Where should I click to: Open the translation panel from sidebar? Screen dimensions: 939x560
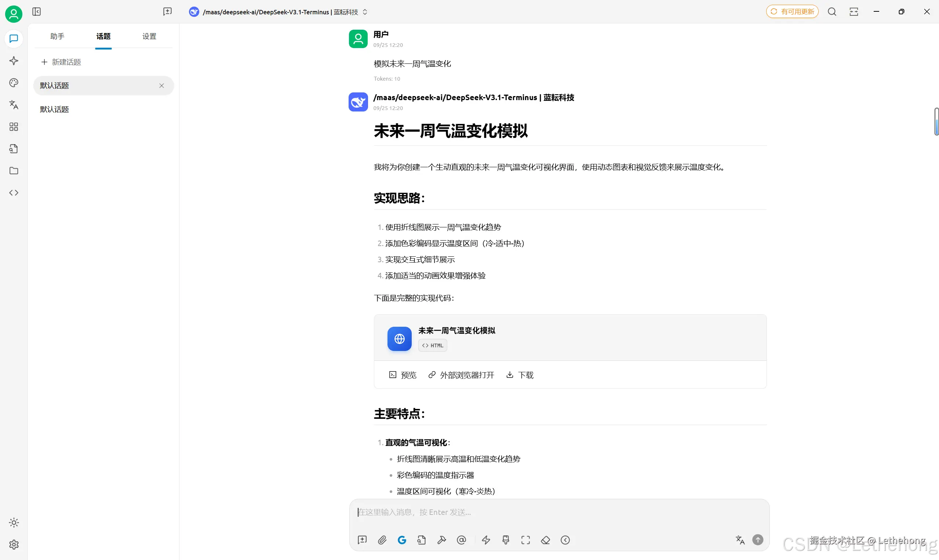(14, 105)
